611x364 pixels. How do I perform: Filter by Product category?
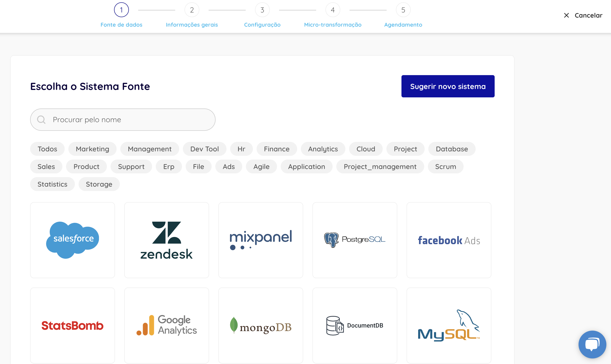coord(86,166)
